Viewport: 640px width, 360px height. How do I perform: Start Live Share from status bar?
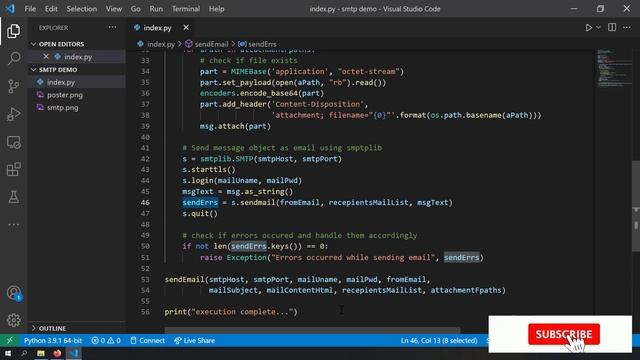click(x=194, y=340)
